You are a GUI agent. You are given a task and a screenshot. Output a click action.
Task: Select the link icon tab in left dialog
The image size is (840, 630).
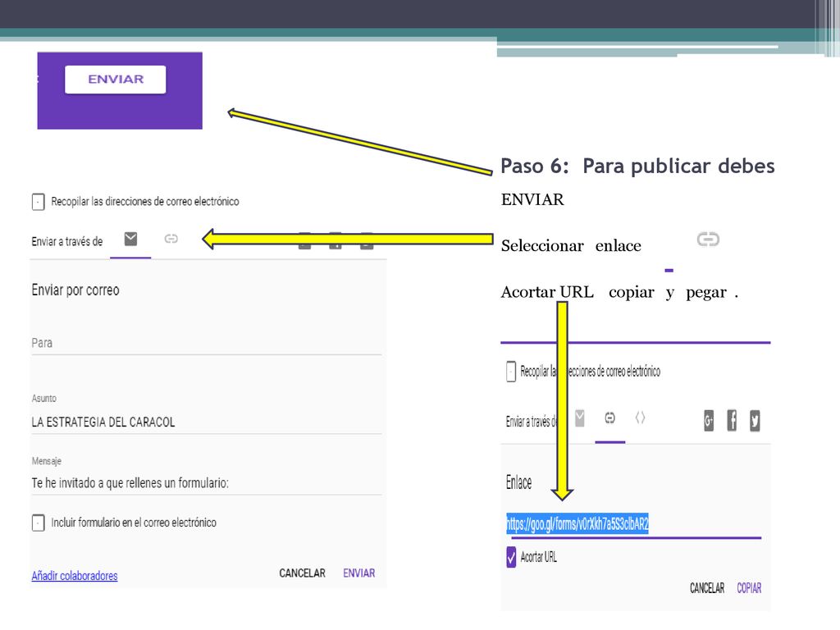click(x=171, y=239)
